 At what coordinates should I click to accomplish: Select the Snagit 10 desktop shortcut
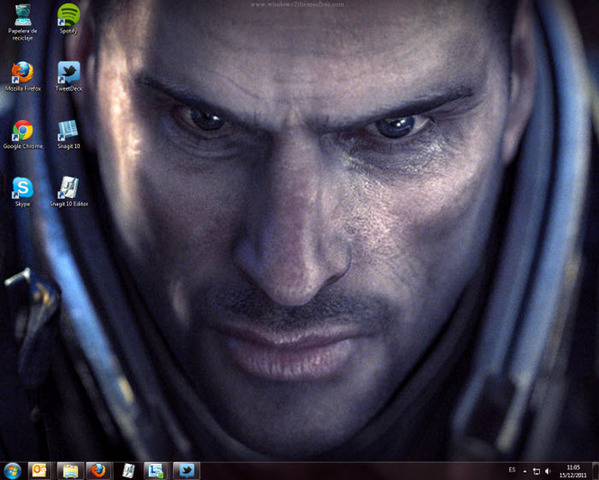click(68, 134)
